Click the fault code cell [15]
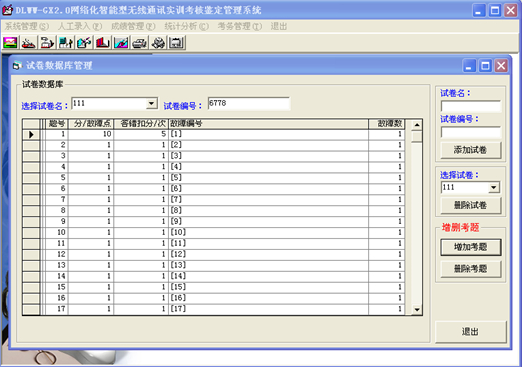 (269, 288)
